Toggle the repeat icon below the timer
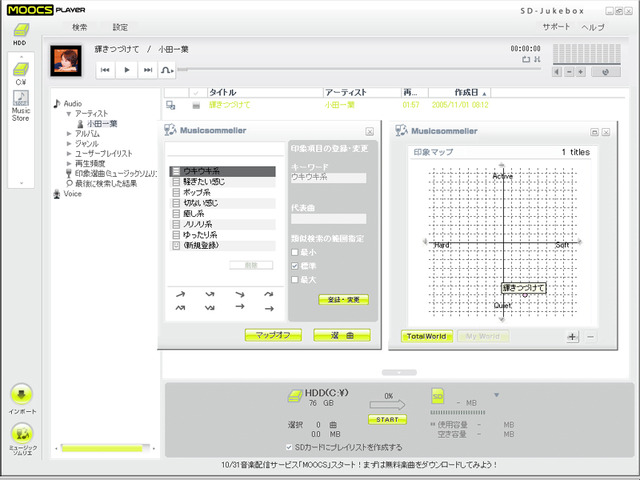This screenshot has height=480, width=640. 526,60
